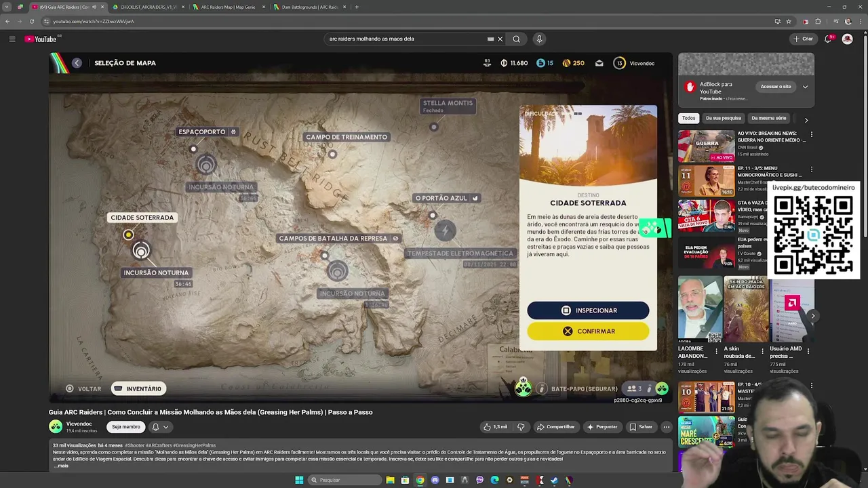Reload the page in the browser
The width and height of the screenshot is (868, 488).
pos(31,22)
